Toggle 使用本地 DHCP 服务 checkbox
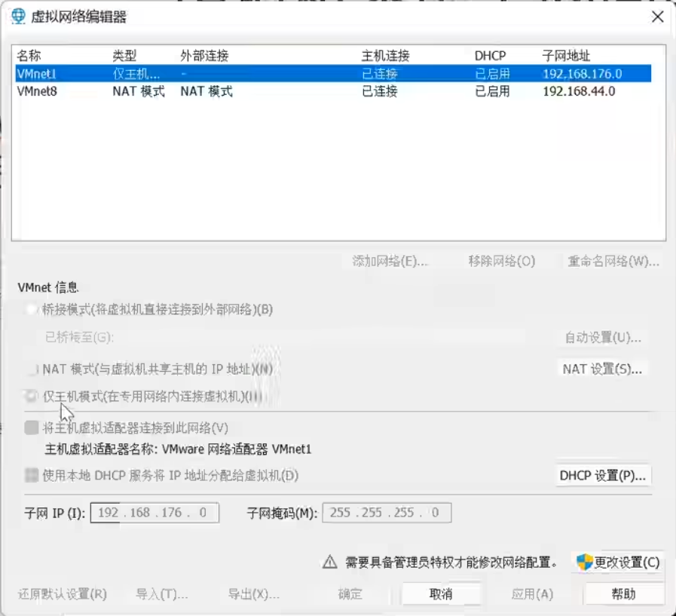This screenshot has width=676, height=616. pos(32,476)
